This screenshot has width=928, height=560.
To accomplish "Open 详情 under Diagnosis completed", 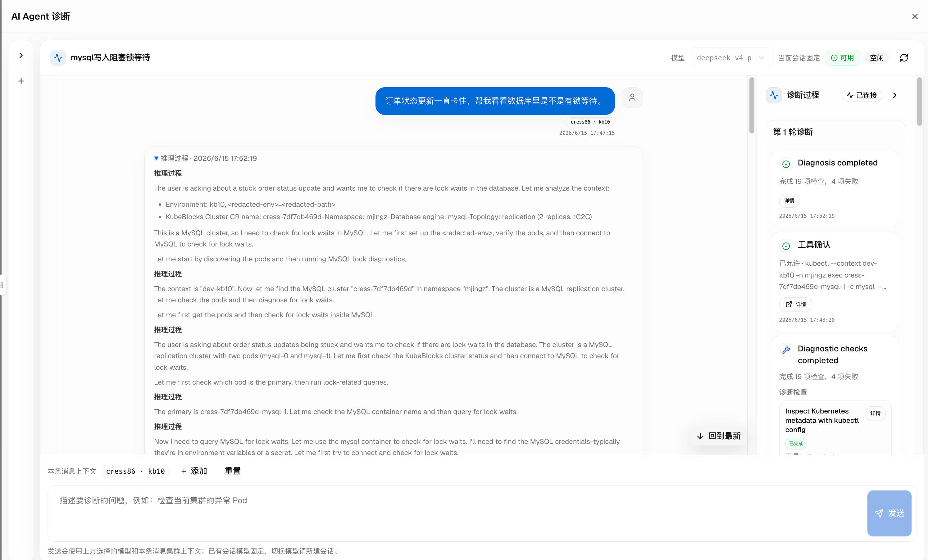I will (789, 201).
